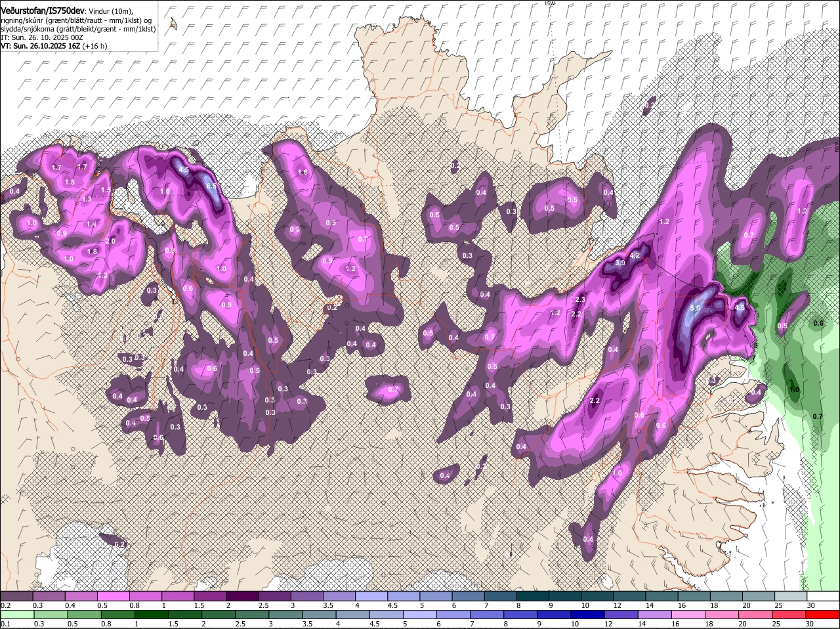Image resolution: width=840 pixels, height=629 pixels.
Task: Click the 6.5 snowfall value on the map
Action: (x=211, y=186)
